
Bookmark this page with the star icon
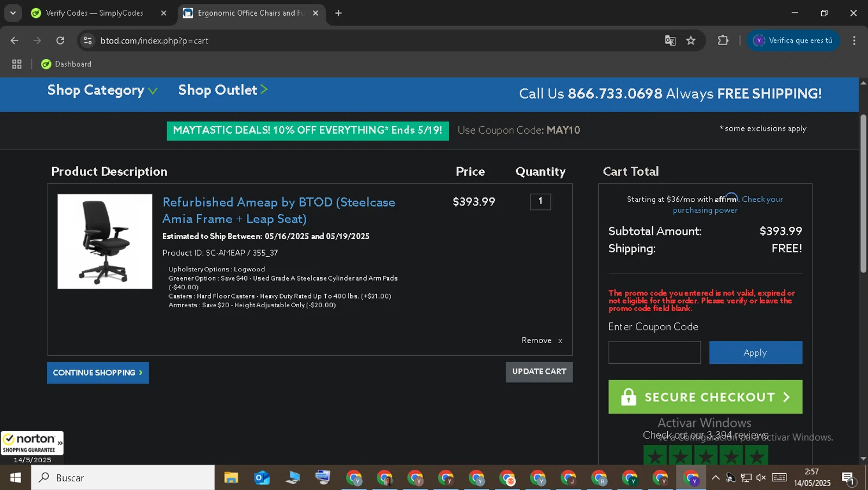(691, 40)
